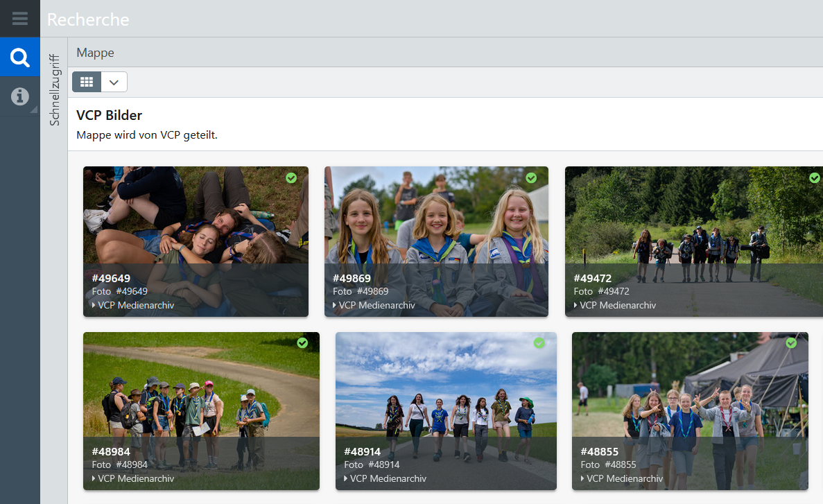Click the 'Foto #49869' caption
This screenshot has width=823, height=504.
coord(361,291)
